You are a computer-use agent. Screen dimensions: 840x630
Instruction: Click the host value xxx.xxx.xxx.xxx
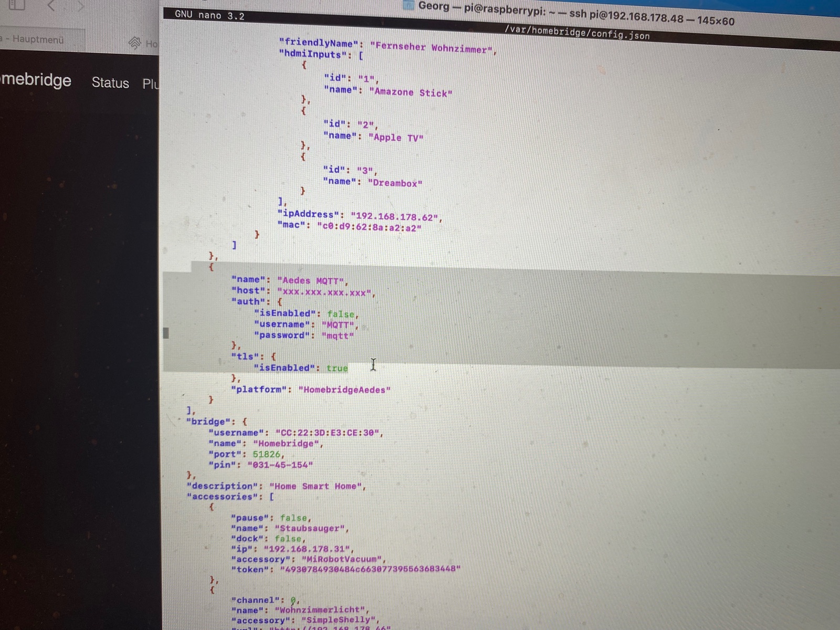tap(326, 292)
